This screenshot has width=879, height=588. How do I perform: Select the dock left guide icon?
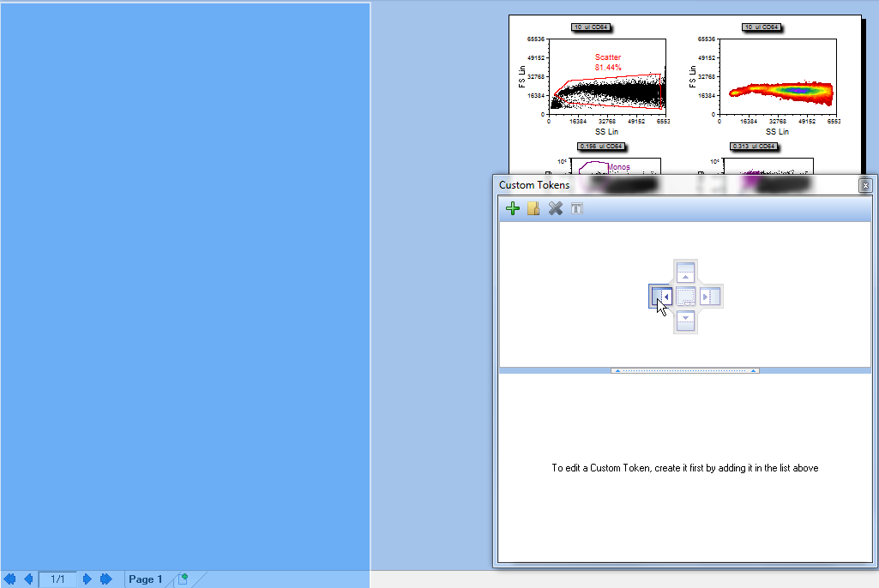point(660,297)
